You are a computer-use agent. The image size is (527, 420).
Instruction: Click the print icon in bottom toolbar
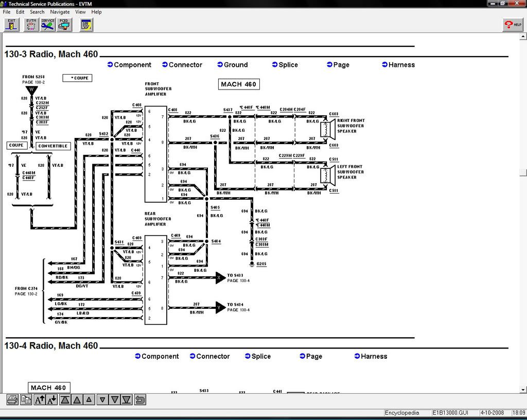[12, 400]
